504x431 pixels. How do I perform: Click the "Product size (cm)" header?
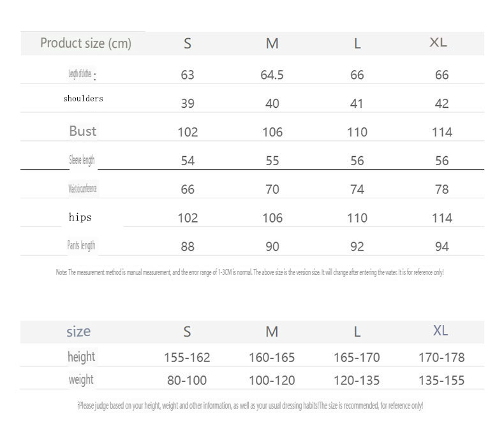click(x=85, y=43)
